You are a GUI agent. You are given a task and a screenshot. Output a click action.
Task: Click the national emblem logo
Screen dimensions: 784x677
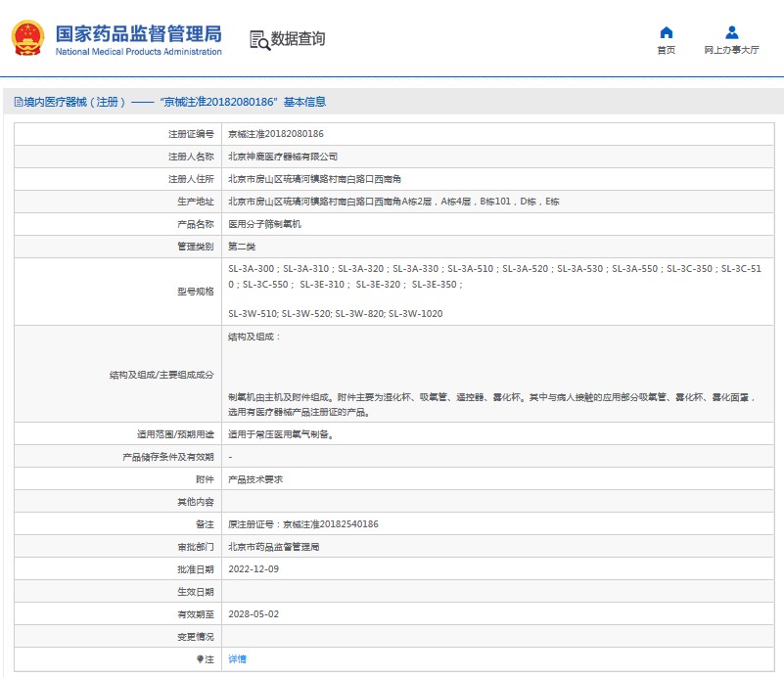coord(27,37)
